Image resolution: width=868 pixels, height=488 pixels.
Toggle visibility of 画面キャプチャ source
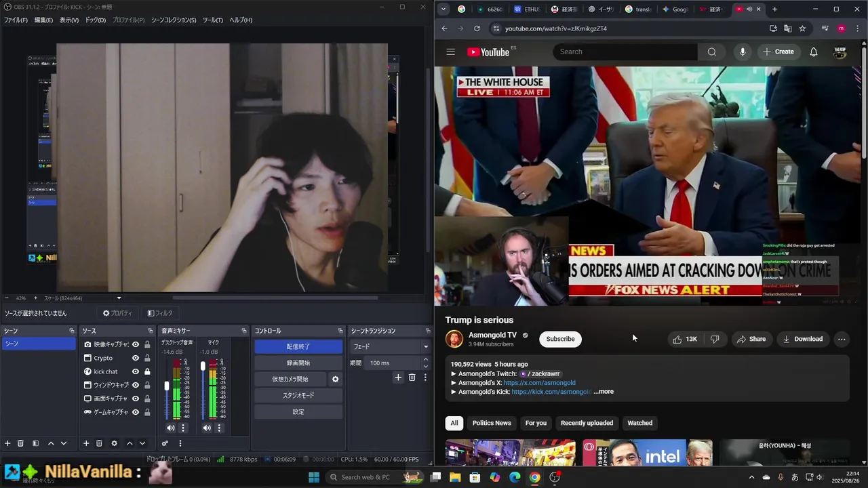click(x=136, y=399)
